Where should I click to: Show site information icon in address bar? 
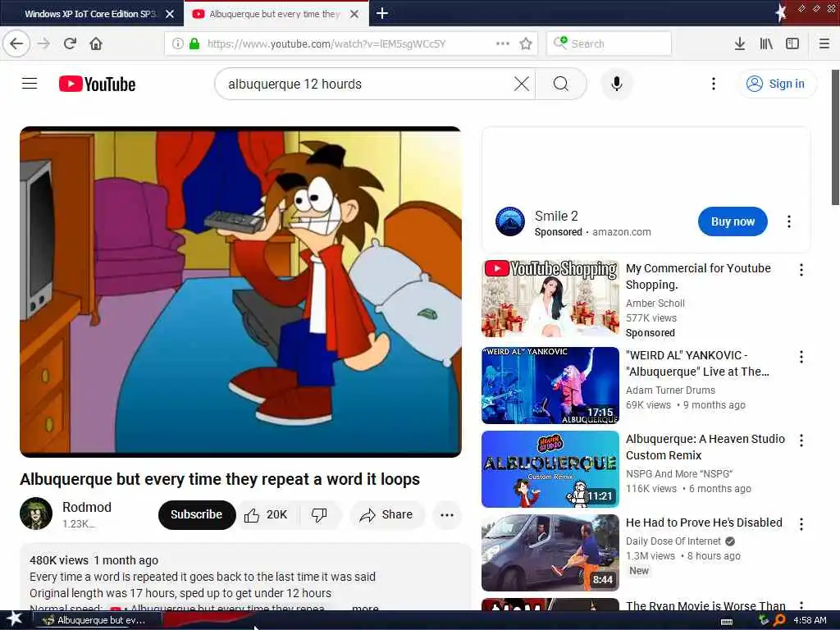pyautogui.click(x=177, y=43)
